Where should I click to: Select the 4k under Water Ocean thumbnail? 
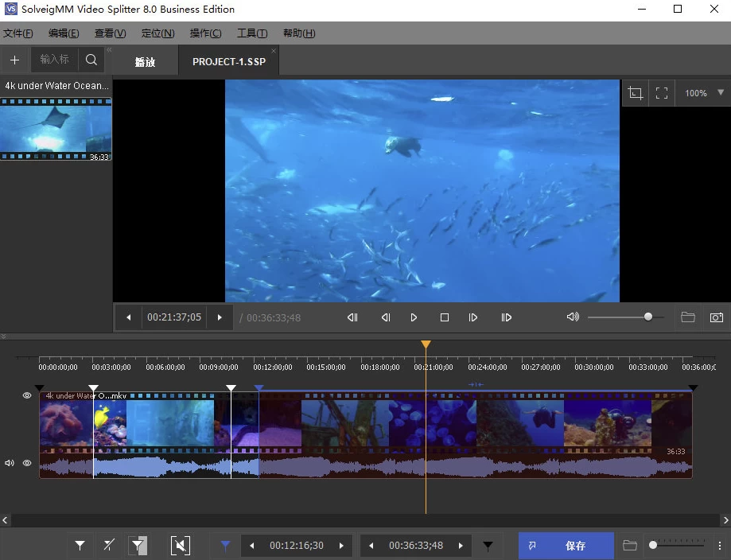(56, 127)
